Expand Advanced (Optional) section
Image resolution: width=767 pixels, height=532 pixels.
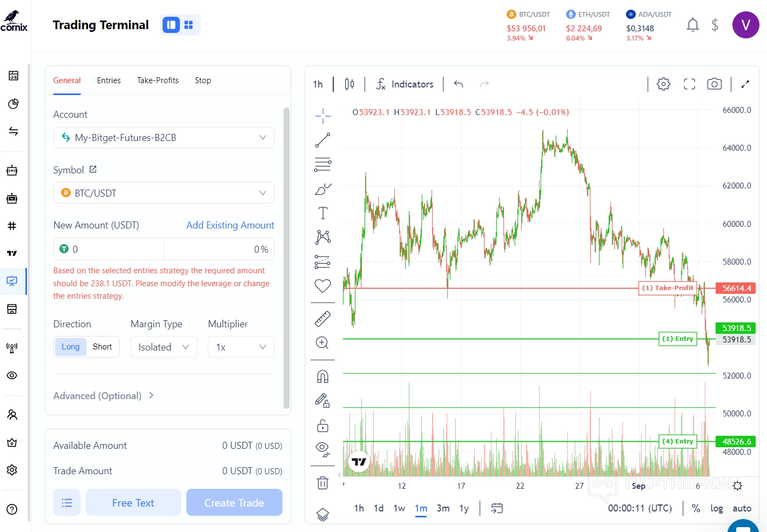click(104, 396)
